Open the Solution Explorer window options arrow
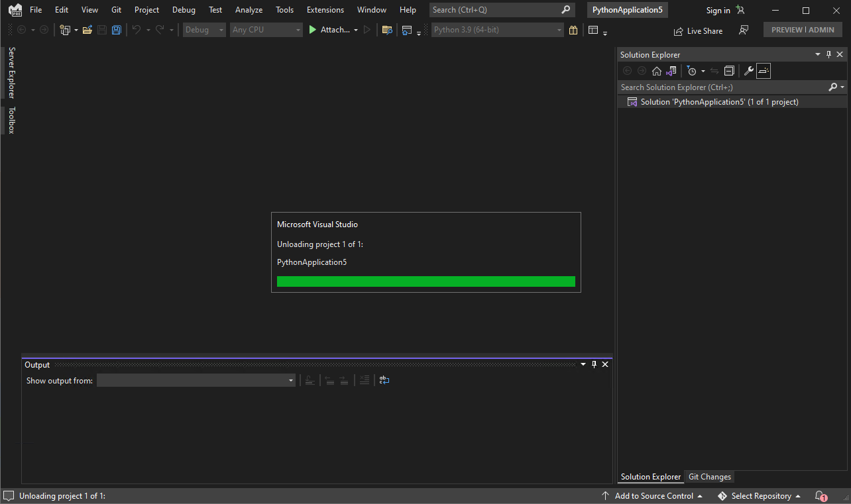This screenshot has height=504, width=851. [x=818, y=54]
